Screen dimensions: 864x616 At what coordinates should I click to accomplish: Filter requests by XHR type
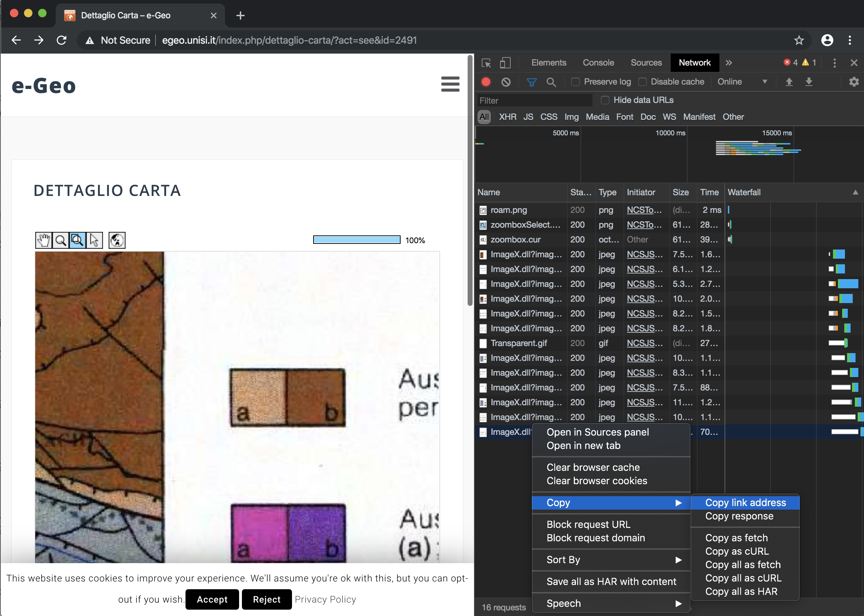(x=507, y=117)
